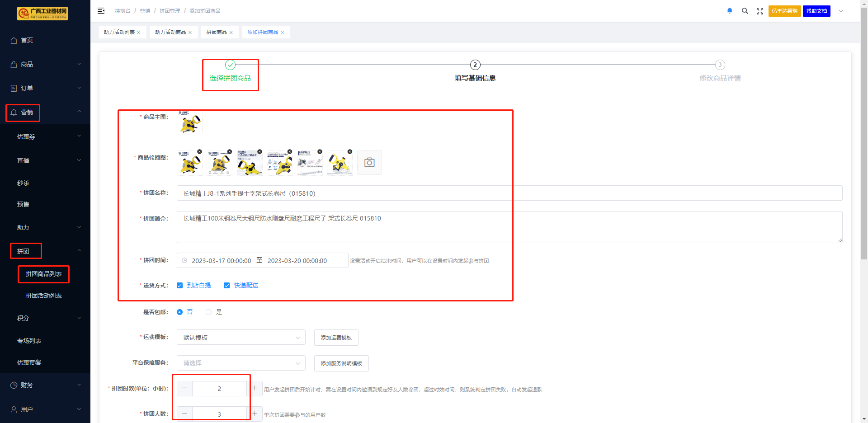Open 拼团活动列表 in the sidebar
Screen dimensions: 868x423
coord(43,296)
